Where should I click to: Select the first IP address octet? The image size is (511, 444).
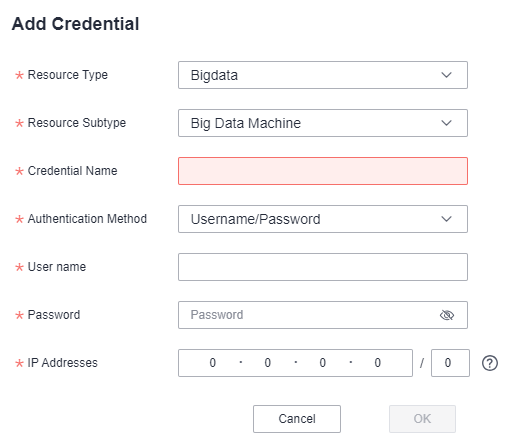click(x=213, y=363)
